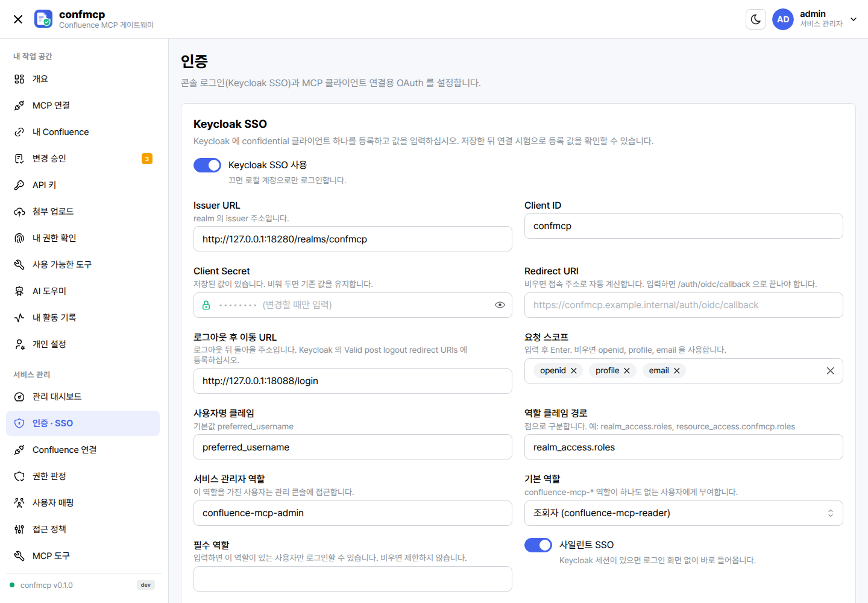
Task: Open MCP 연결 in the sidebar
Action: 83,106
